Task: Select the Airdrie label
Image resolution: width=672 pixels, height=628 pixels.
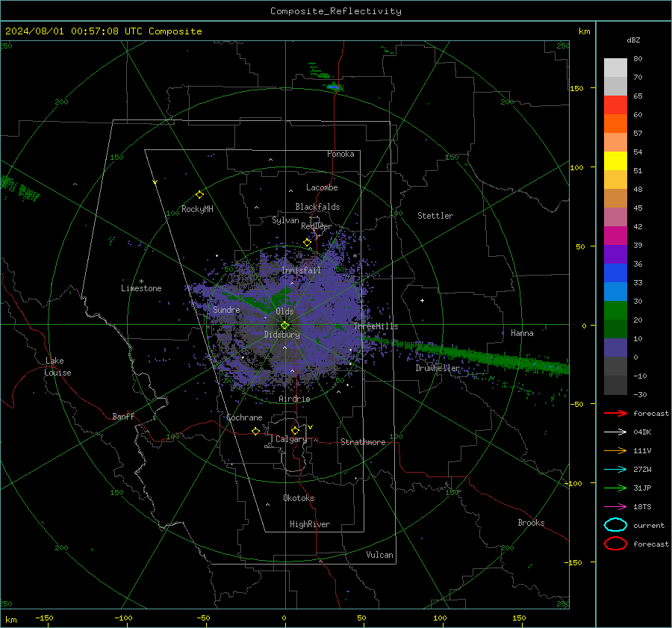Action: [x=294, y=399]
